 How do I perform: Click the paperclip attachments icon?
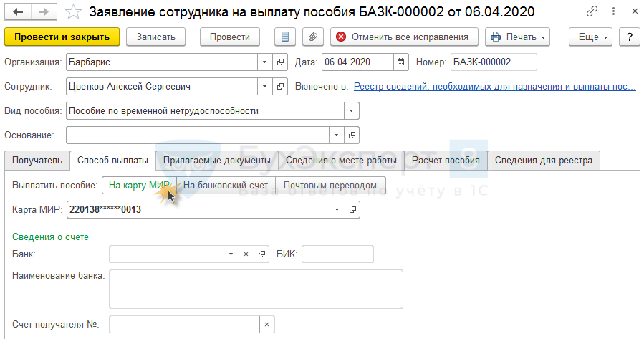(312, 37)
